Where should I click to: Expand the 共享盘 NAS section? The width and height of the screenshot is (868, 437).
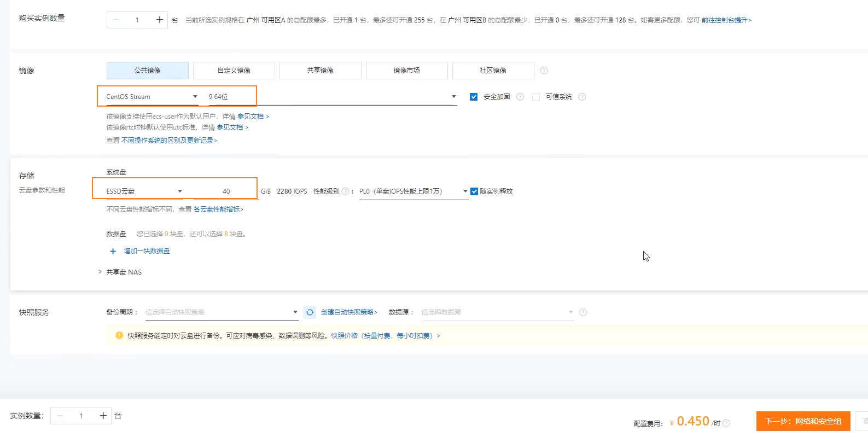[x=120, y=272]
